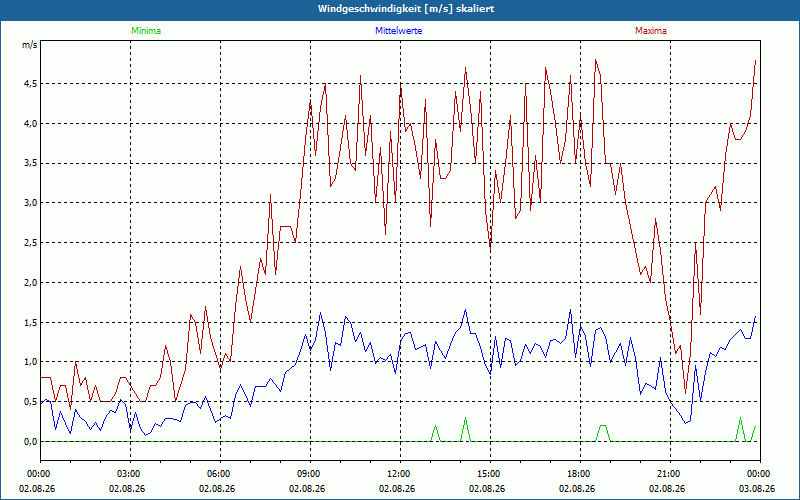Click the 02.08.26 date under 18:00
The image size is (800, 500).
tap(577, 489)
